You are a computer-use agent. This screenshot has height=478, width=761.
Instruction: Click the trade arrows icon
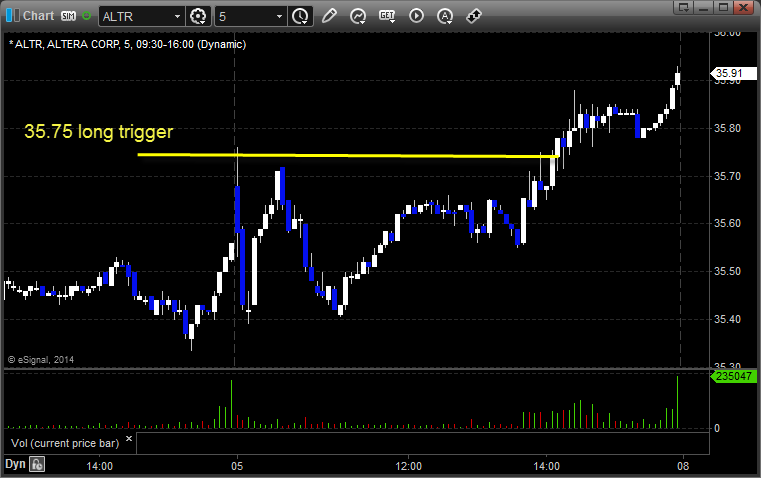coord(474,16)
